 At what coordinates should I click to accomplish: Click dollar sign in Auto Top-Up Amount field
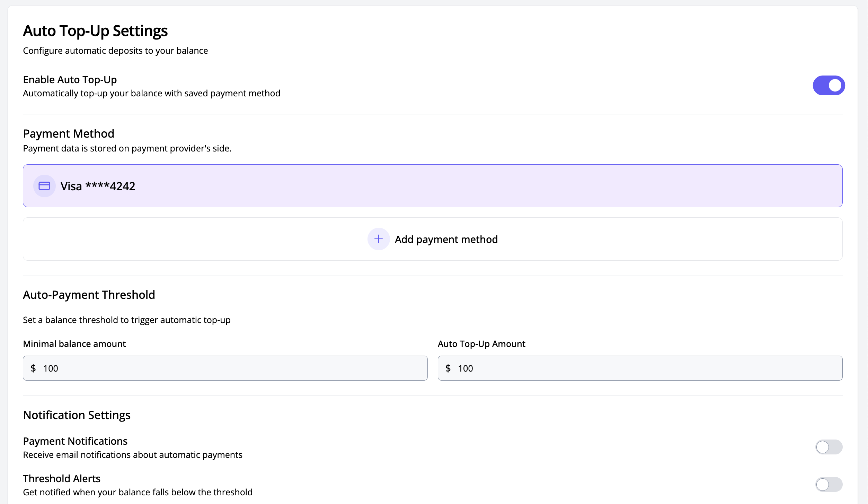(448, 368)
